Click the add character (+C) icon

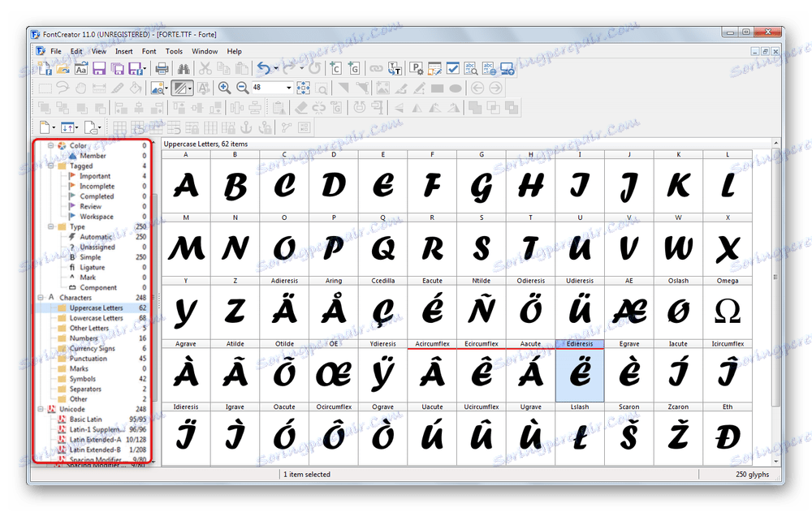click(335, 68)
